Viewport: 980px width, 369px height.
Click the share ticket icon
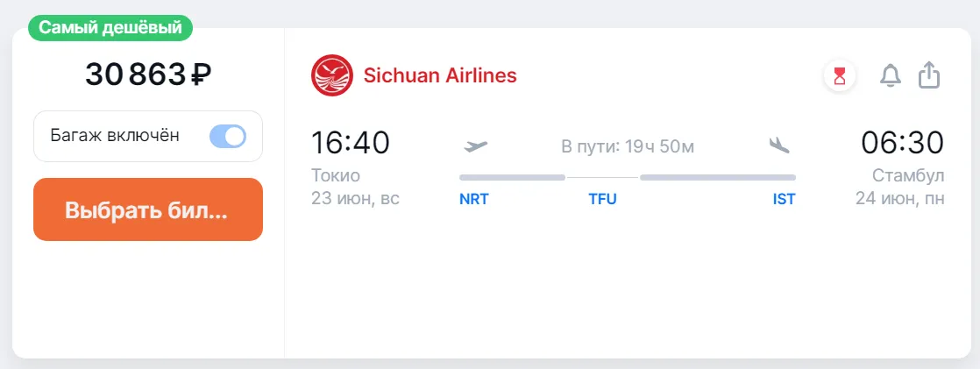coord(929,75)
